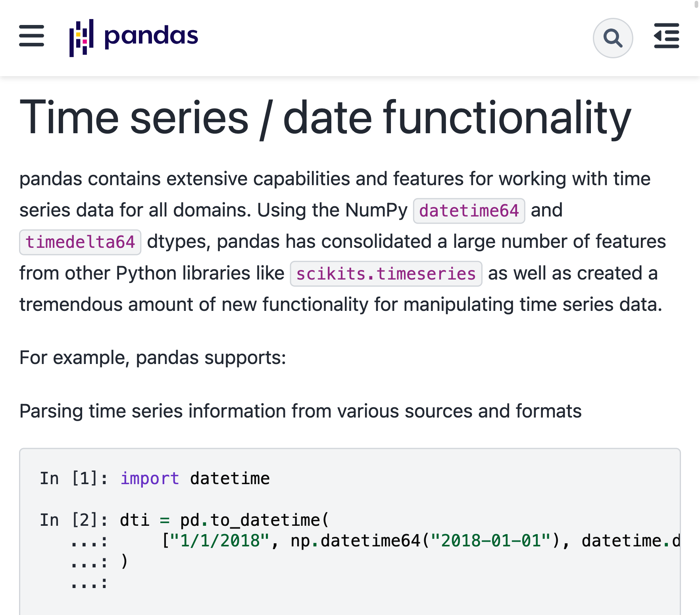Click the 'Parsing time series information' sentence
The width and height of the screenshot is (700, 615).
[300, 411]
